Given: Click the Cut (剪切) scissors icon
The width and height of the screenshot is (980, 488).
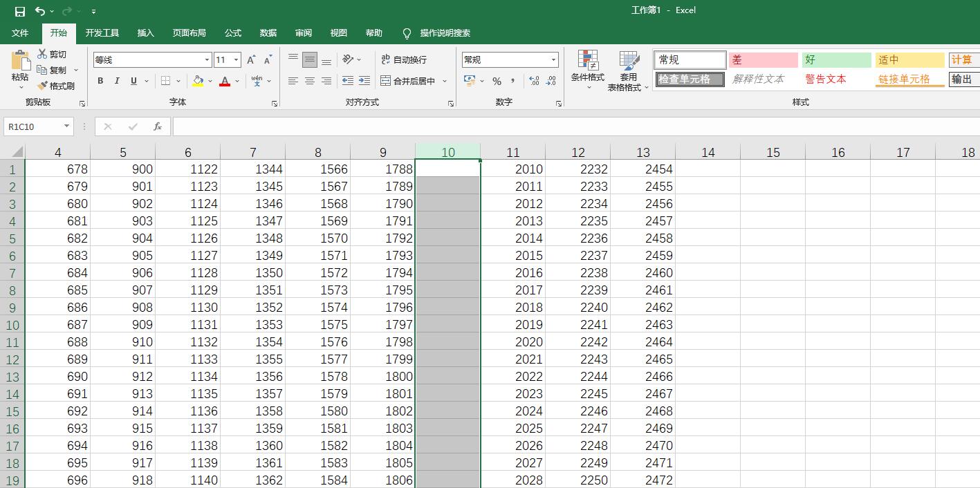Looking at the screenshot, I should 43,54.
